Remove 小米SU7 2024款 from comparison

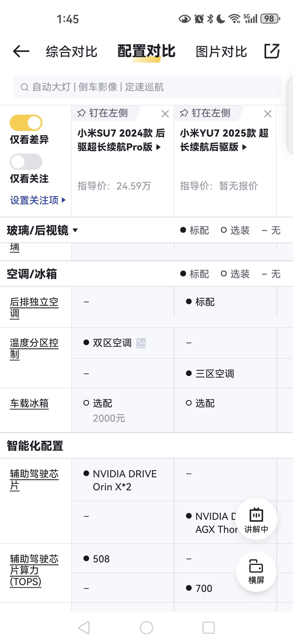tap(165, 114)
